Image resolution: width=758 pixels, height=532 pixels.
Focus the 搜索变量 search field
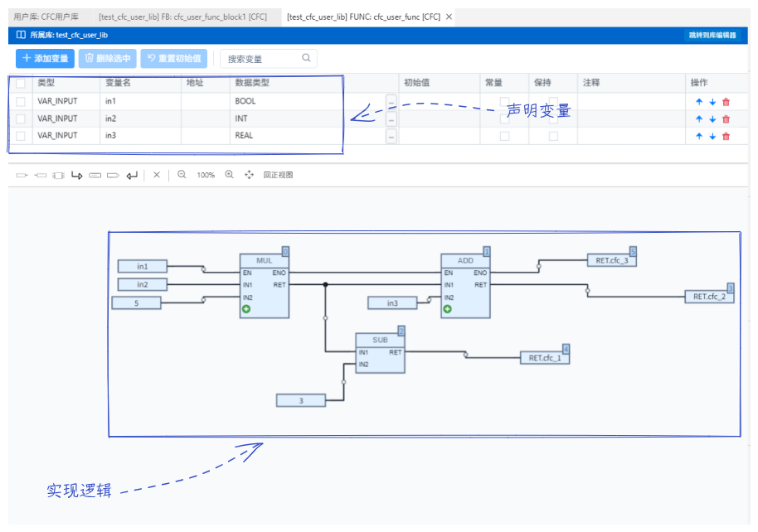pyautogui.click(x=269, y=59)
